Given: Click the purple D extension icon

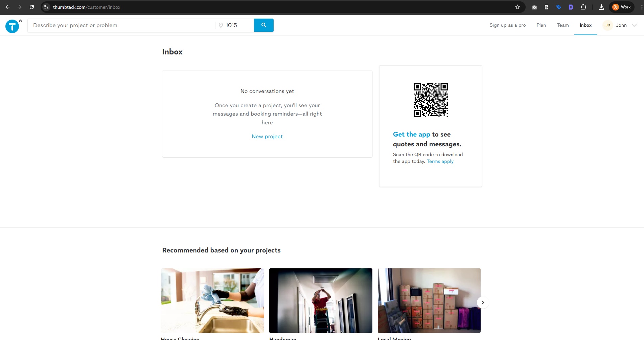Looking at the screenshot, I should 571,7.
